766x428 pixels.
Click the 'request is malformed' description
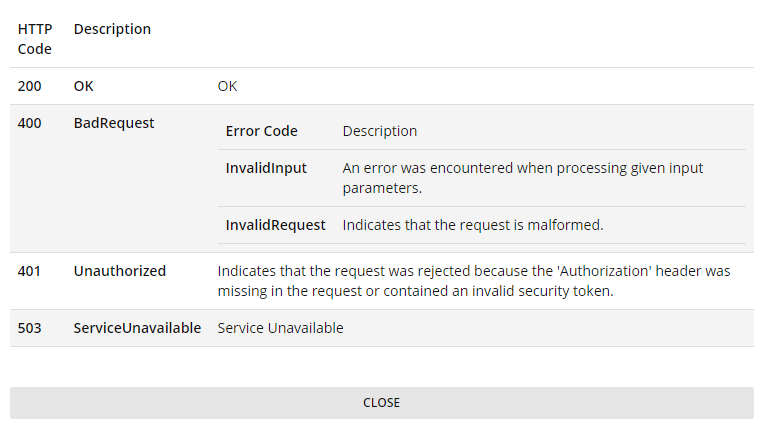coord(473,225)
